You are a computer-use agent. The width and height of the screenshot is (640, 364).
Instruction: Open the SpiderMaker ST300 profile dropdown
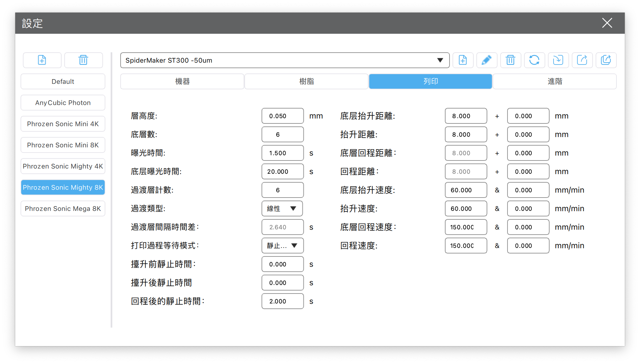285,60
